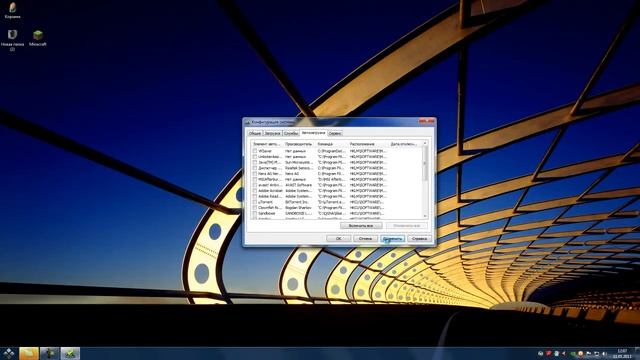Click the red shield tray icon
The width and height of the screenshot is (640, 360).
coord(549,353)
